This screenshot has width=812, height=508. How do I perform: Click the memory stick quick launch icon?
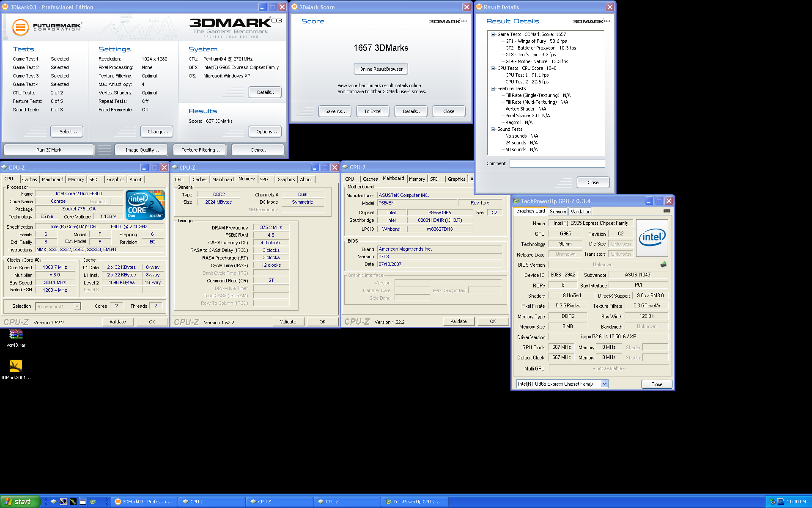(73, 502)
